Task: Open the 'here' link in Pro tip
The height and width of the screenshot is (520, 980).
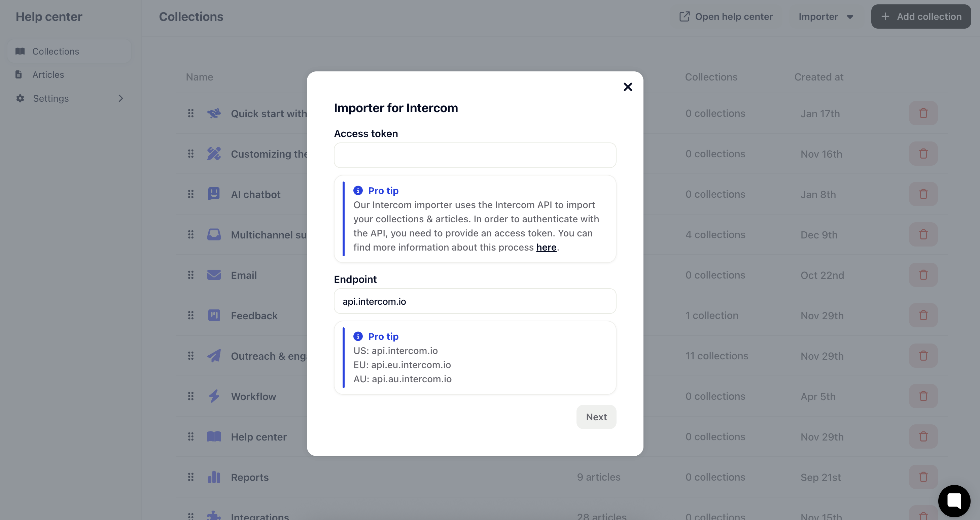Action: pyautogui.click(x=546, y=248)
